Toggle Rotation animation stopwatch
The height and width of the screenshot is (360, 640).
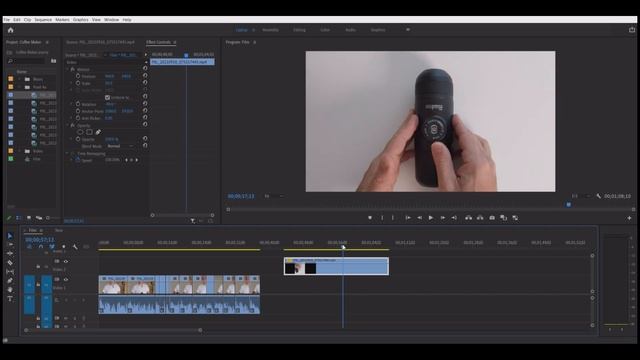coord(78,104)
